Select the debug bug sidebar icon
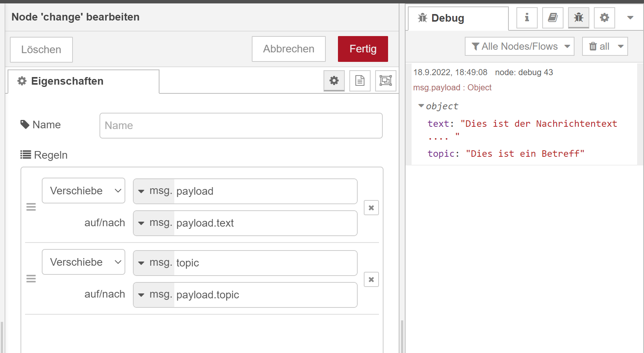 tap(579, 18)
